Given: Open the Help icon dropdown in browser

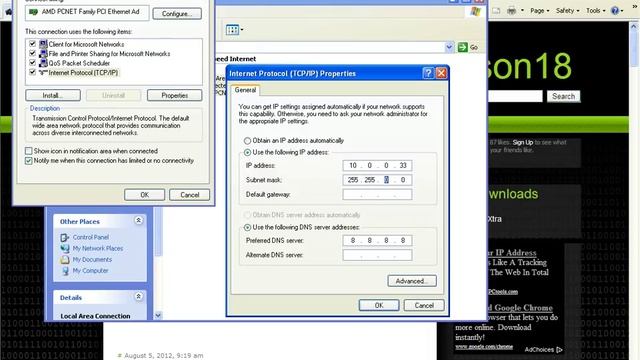Looking at the screenshot, I should click(x=622, y=11).
